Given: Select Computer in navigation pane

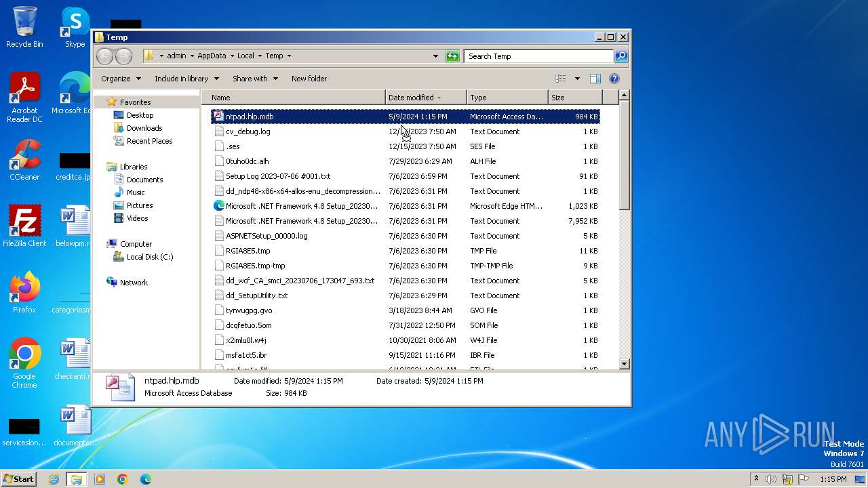Looking at the screenshot, I should pyautogui.click(x=136, y=244).
